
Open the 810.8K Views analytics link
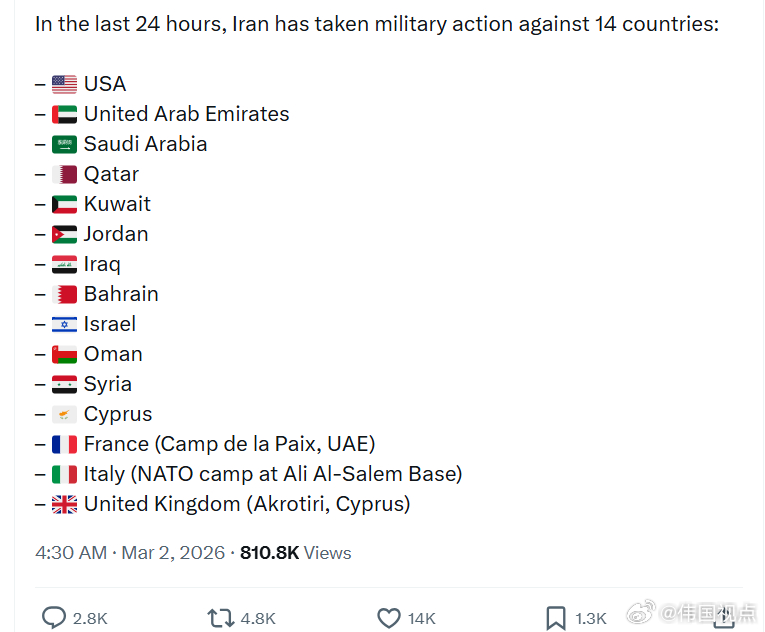pos(295,553)
